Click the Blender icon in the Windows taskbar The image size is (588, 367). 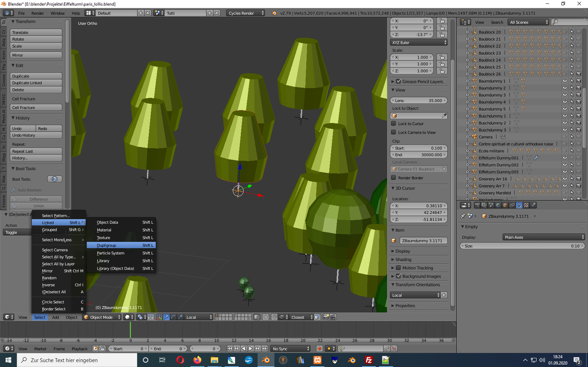click(266, 360)
